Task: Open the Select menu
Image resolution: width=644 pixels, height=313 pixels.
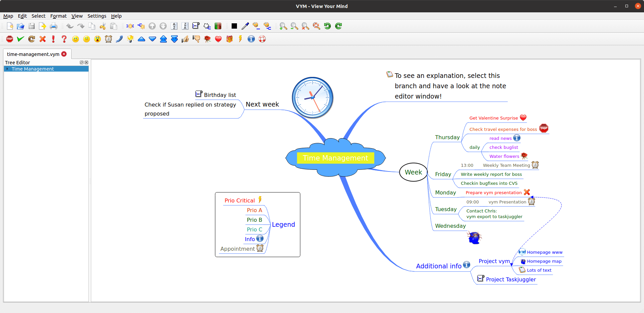Action: (x=39, y=16)
